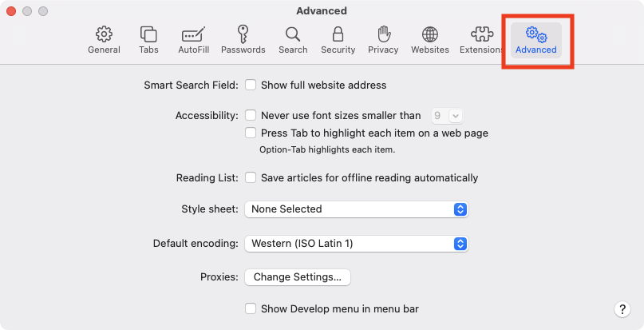Click the 'Reading List:' label
The image size is (644, 330).
point(207,177)
